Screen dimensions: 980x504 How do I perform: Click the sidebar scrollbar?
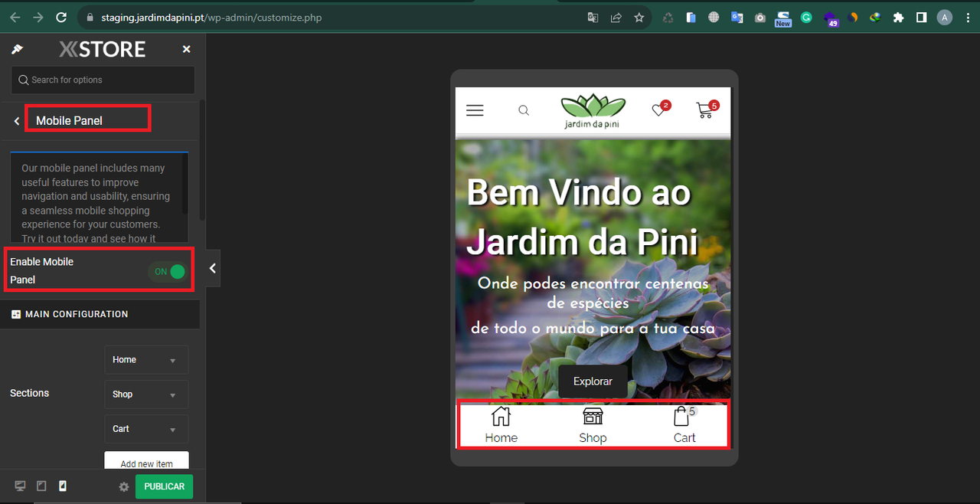pyautogui.click(x=202, y=159)
